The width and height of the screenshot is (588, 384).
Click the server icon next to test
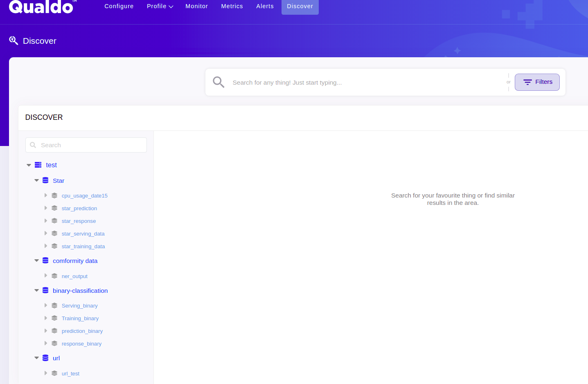click(x=38, y=165)
